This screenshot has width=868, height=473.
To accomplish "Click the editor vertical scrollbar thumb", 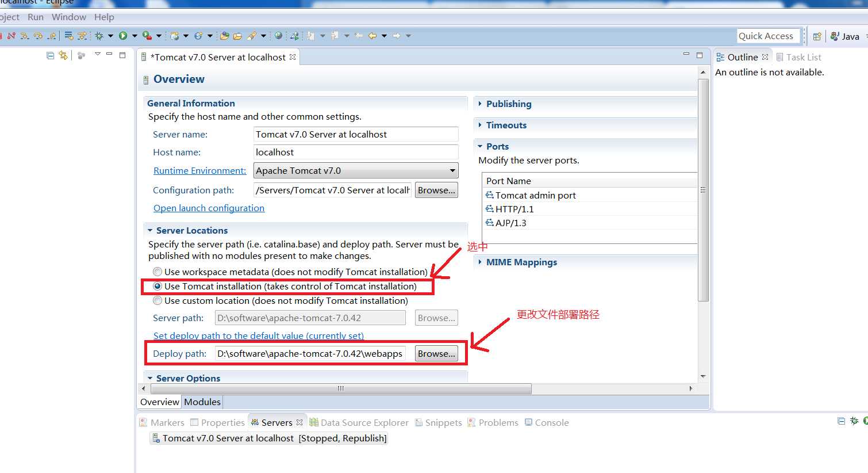I will click(703, 190).
